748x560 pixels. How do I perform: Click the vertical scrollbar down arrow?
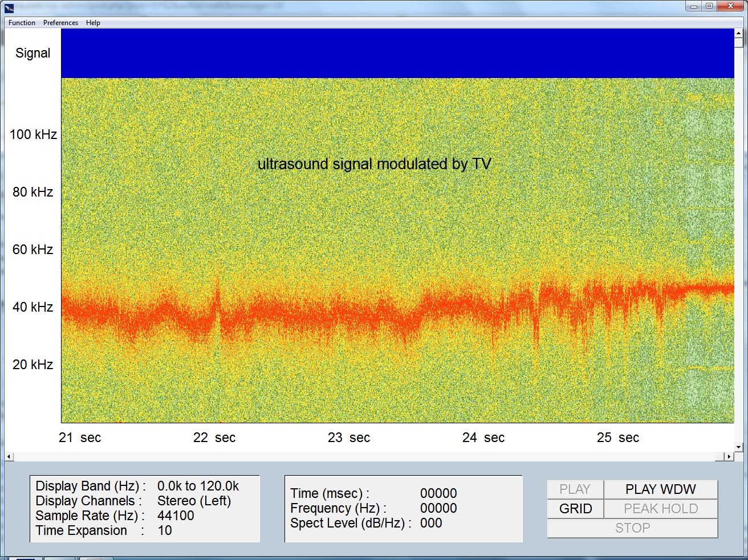click(738, 447)
